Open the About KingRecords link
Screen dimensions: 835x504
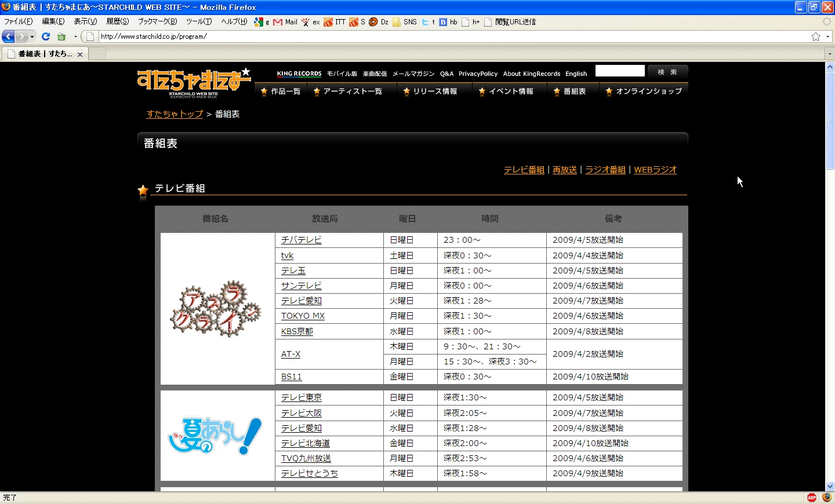[x=532, y=74]
